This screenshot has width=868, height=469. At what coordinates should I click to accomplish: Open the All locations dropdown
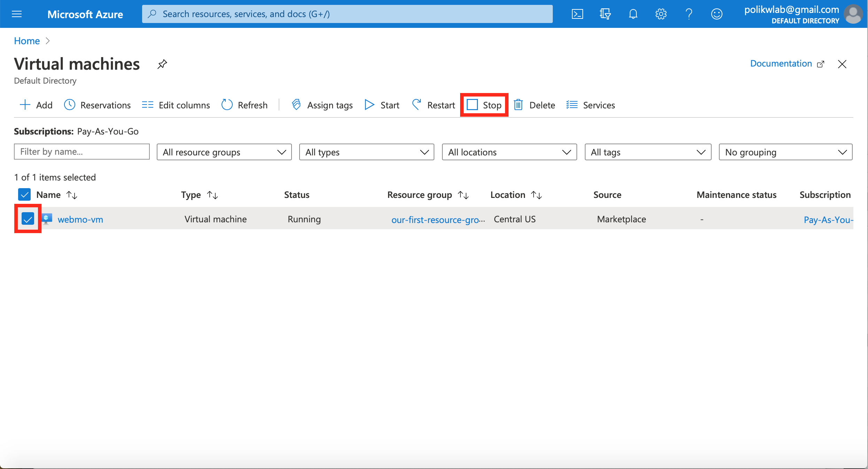coord(509,152)
